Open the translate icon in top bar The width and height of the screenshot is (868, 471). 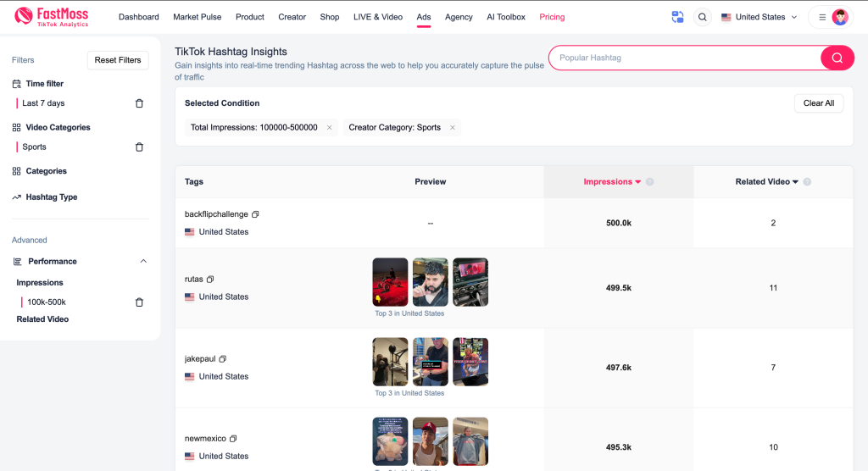[677, 17]
